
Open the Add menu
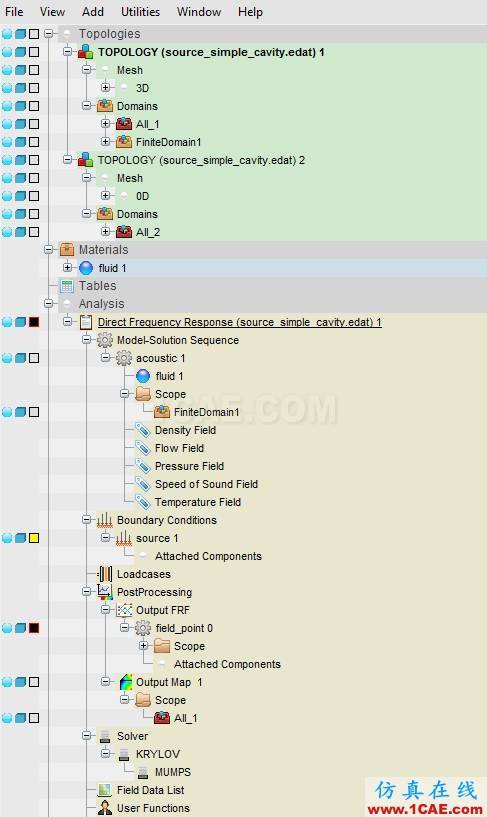click(x=93, y=11)
